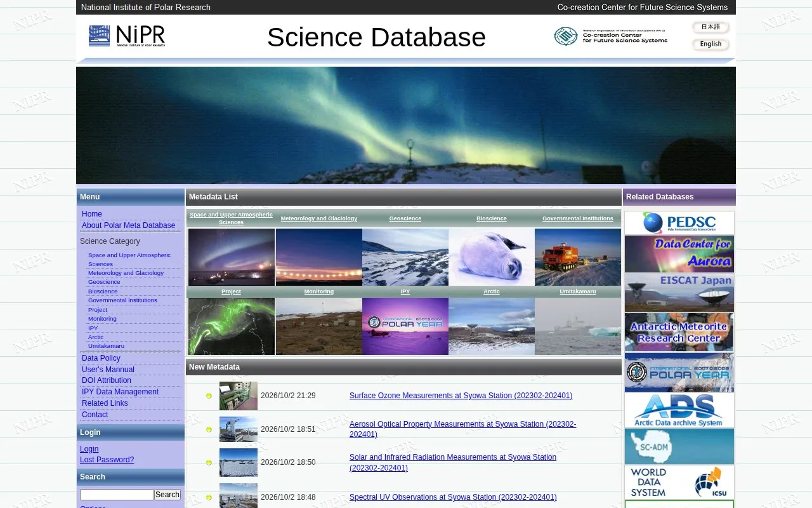Click the Monitoring station thumbnail
812x508 pixels.
(319, 326)
